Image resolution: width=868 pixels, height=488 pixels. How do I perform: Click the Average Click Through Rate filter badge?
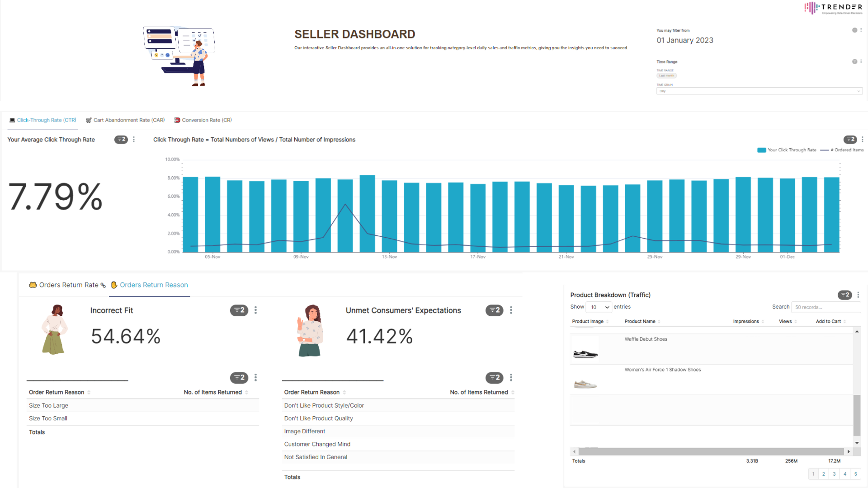pyautogui.click(x=121, y=140)
